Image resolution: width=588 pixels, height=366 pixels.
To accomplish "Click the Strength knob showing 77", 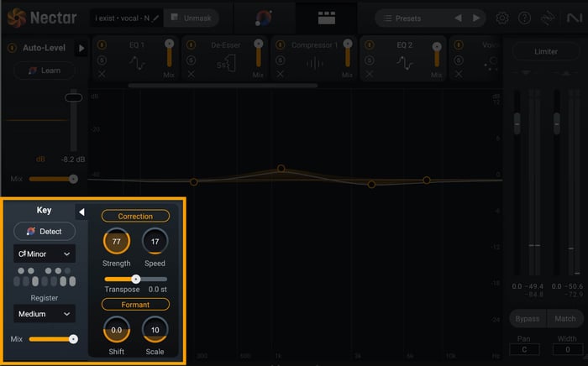I will 117,241.
